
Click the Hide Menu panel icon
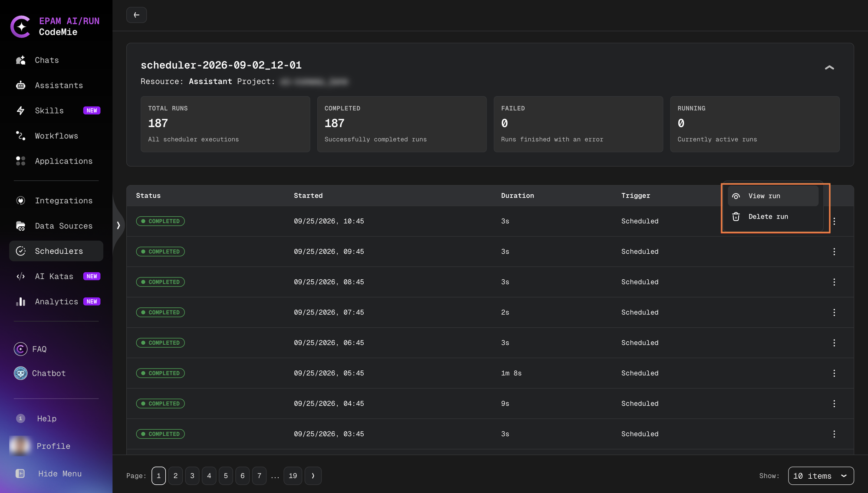tap(20, 473)
